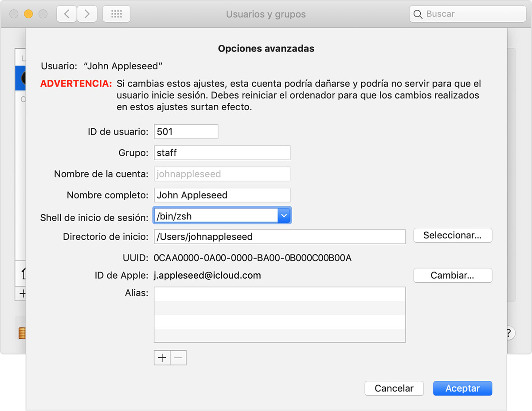Click the ID de usuario field
Screen dimensions: 532x411
pyautogui.click(x=186, y=132)
